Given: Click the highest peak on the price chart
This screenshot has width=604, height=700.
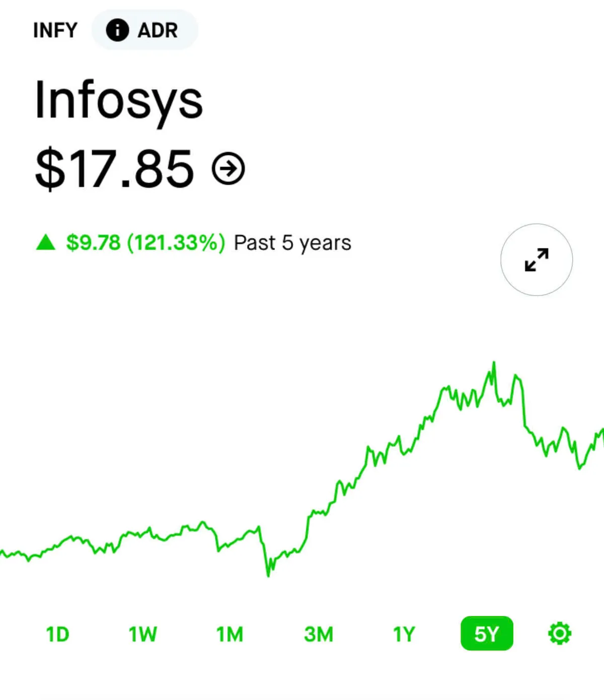Looking at the screenshot, I should click(x=494, y=363).
